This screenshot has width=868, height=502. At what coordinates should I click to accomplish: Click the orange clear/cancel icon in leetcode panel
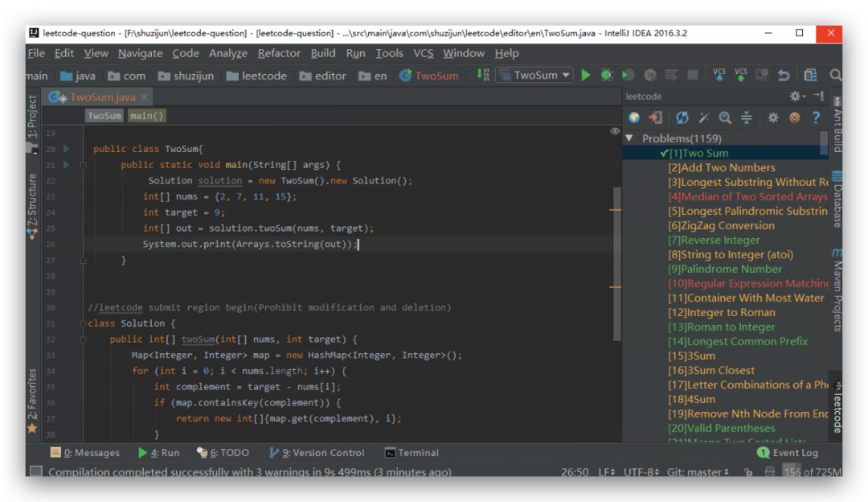pyautogui.click(x=794, y=117)
